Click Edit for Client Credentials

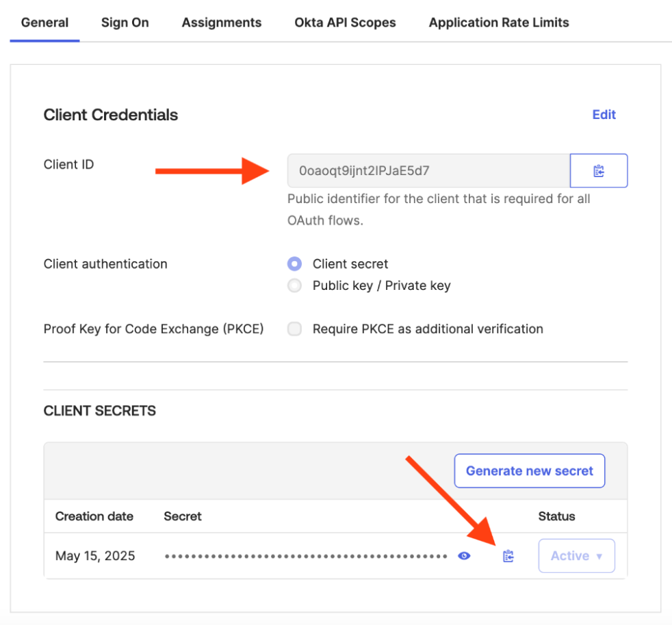point(604,115)
